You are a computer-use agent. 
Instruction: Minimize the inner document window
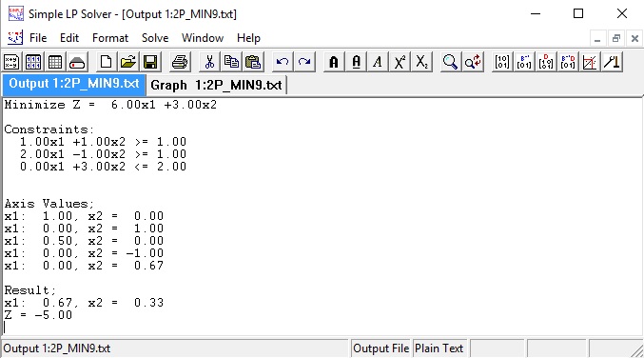click(597, 39)
